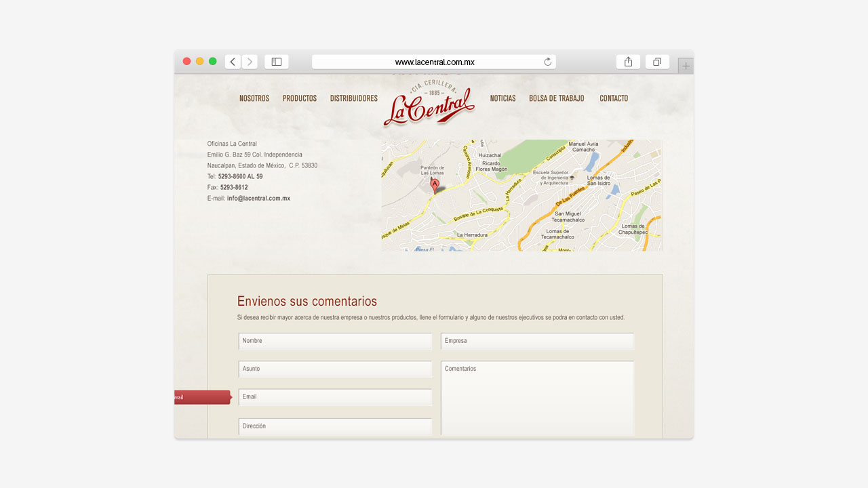Click the browser forward arrow button
The image size is (868, 488).
pos(250,62)
